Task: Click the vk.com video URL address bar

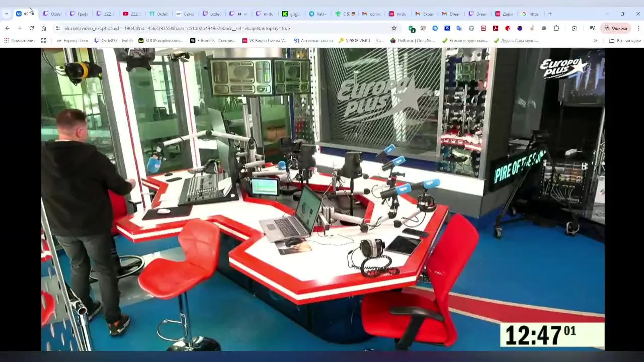Action: tap(226, 28)
